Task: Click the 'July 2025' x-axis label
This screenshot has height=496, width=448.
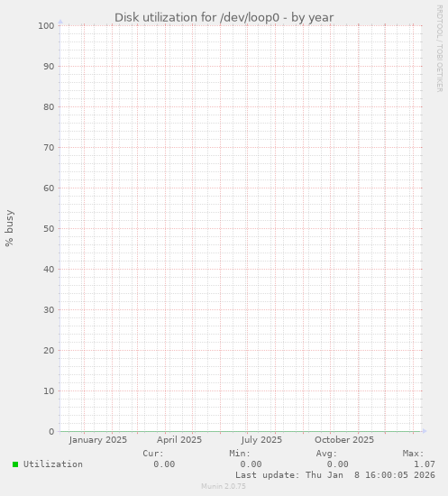Action: (261, 440)
